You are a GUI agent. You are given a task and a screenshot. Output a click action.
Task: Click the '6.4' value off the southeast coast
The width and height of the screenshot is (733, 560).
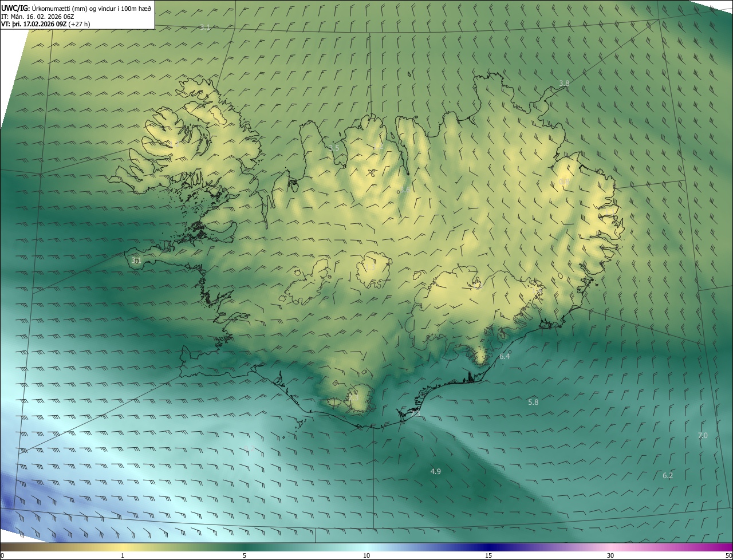pos(505,356)
